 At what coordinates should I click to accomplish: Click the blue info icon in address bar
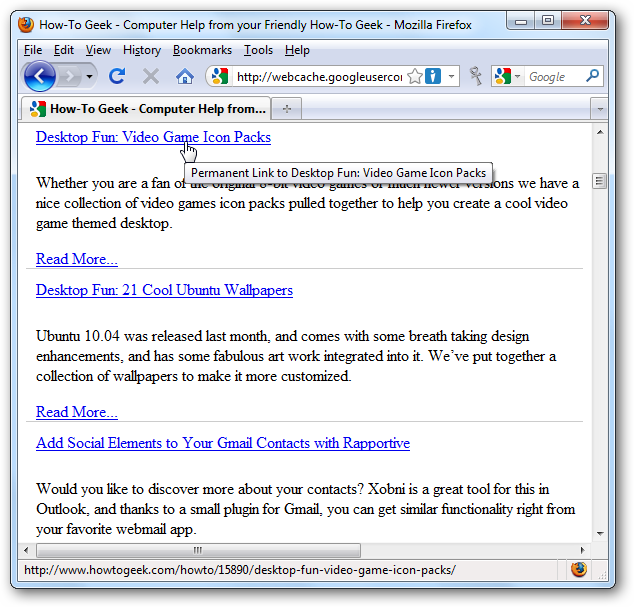coord(433,76)
